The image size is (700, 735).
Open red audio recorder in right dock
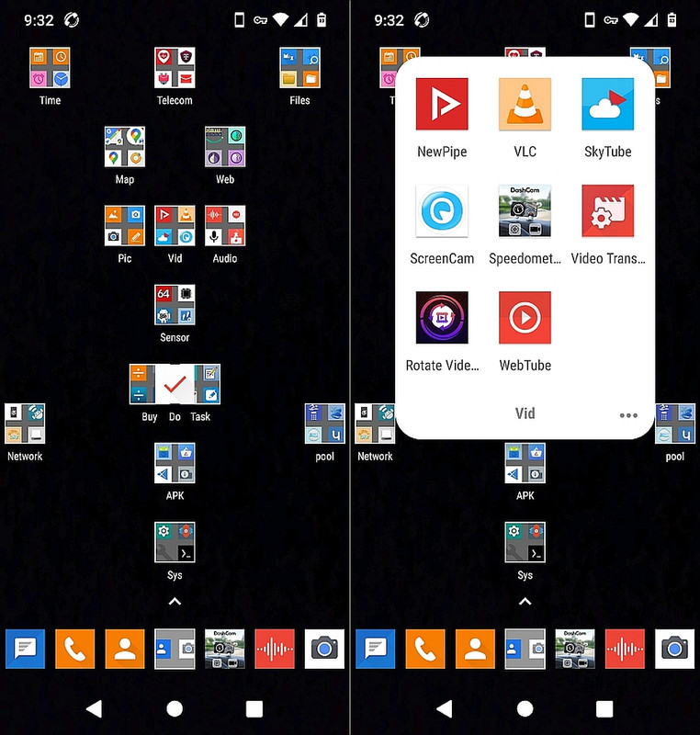pos(625,650)
